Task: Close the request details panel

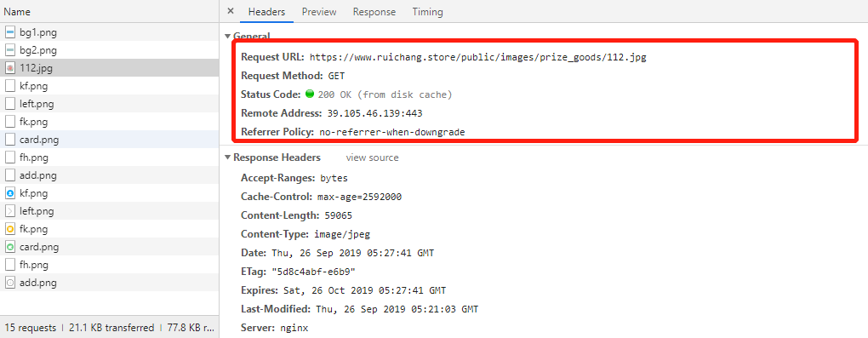Action: point(231,11)
